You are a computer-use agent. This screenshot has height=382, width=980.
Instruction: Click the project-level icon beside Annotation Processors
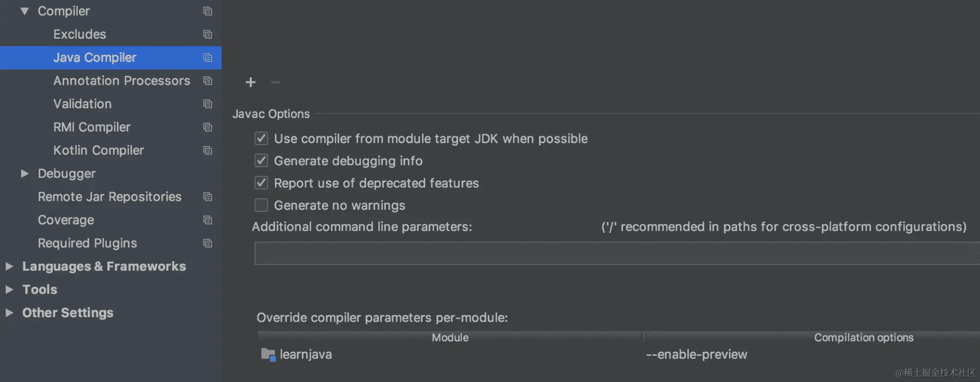tap(208, 81)
